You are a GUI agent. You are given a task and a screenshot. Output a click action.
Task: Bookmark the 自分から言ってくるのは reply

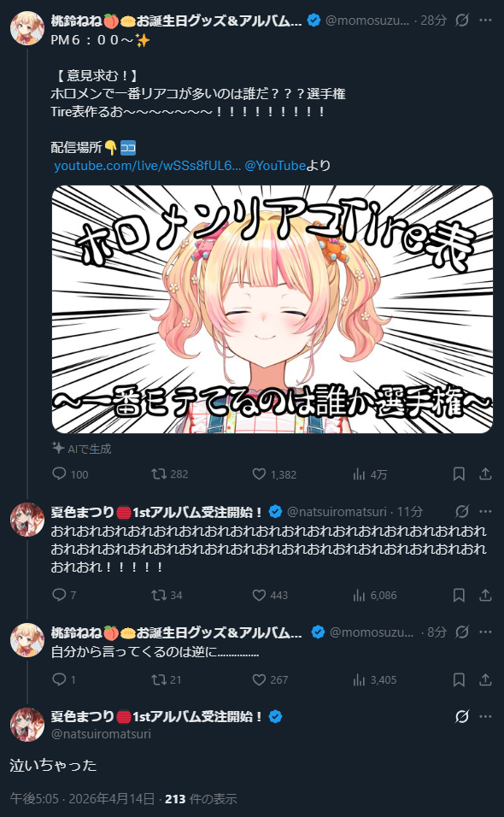click(459, 679)
